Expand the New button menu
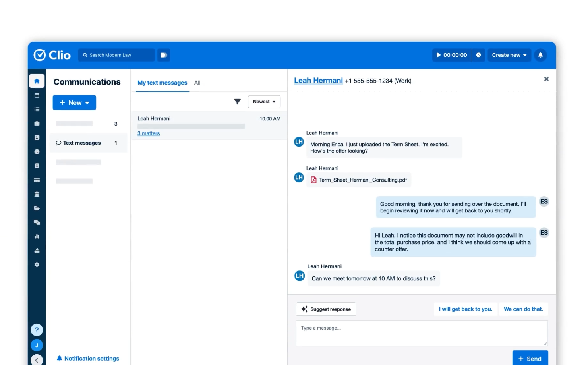588x392 pixels. pyautogui.click(x=74, y=102)
